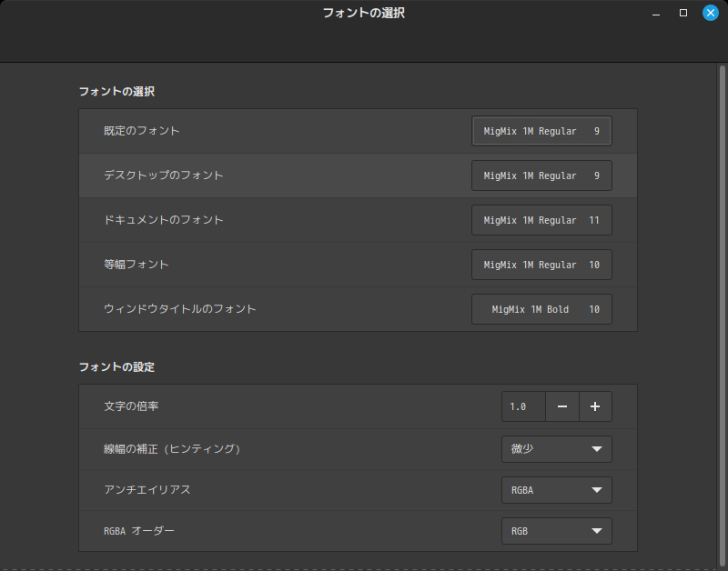Screen dimensions: 728x571
Task: Click the フォントの設定 section heading
Action: [x=116, y=367]
